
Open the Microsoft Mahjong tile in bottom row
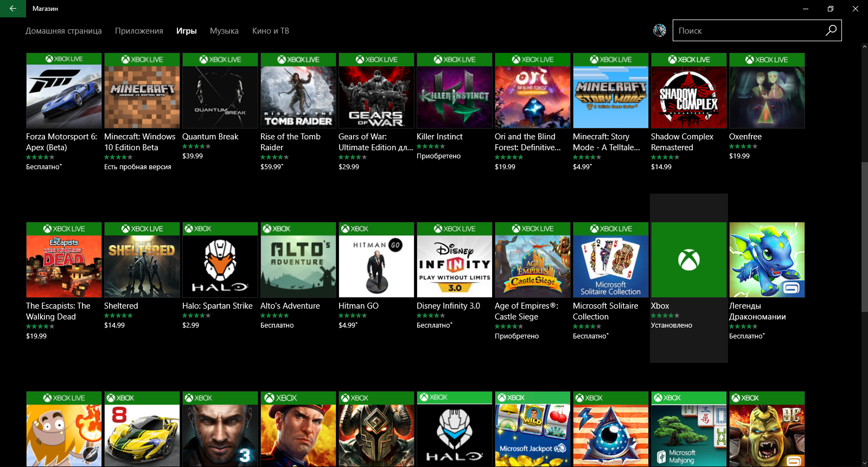[689, 429]
